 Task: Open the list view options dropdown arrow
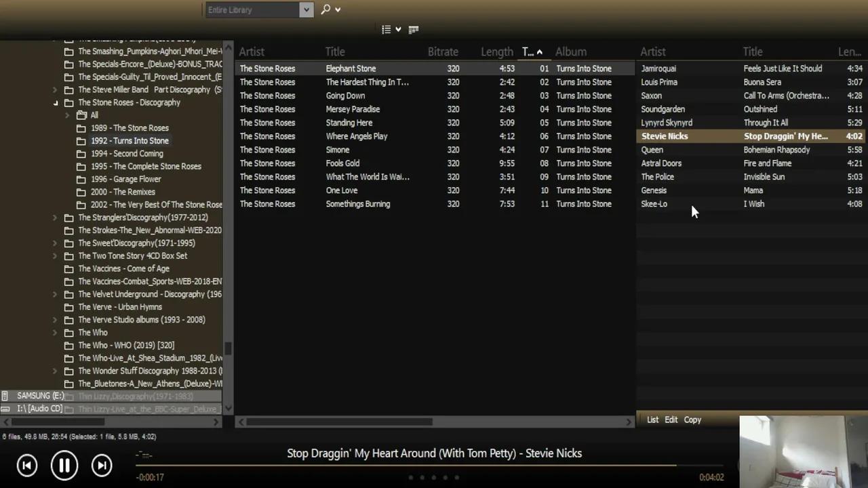tap(398, 29)
